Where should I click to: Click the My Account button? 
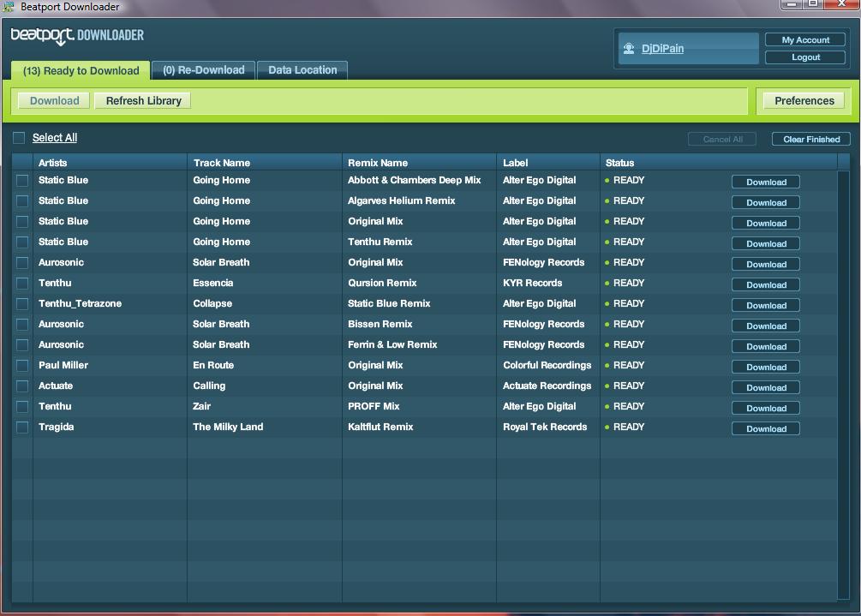point(805,40)
